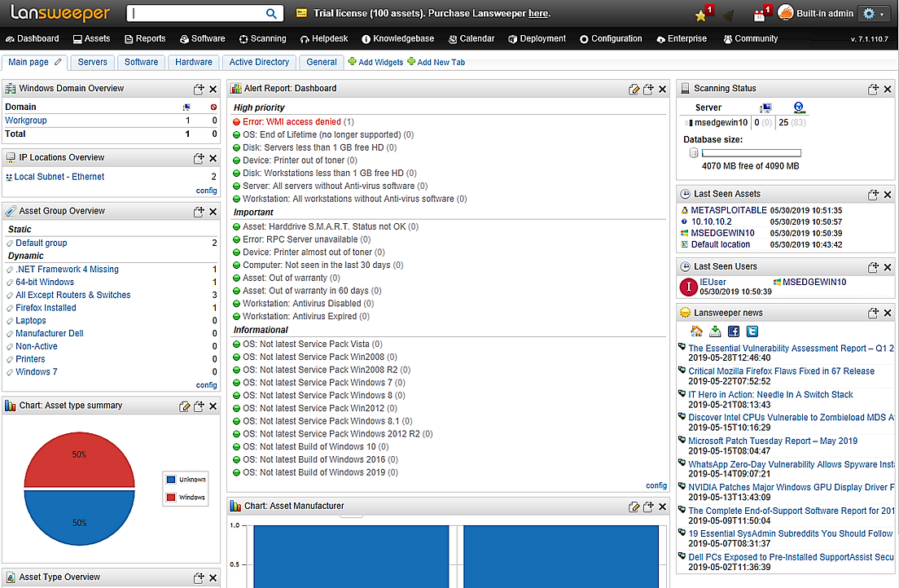899x588 pixels.
Task: Open the Lansweeper Facebook icon
Action: (734, 331)
